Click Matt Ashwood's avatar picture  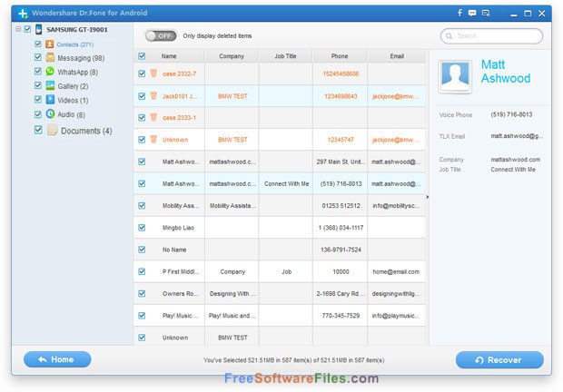pyautogui.click(x=455, y=77)
